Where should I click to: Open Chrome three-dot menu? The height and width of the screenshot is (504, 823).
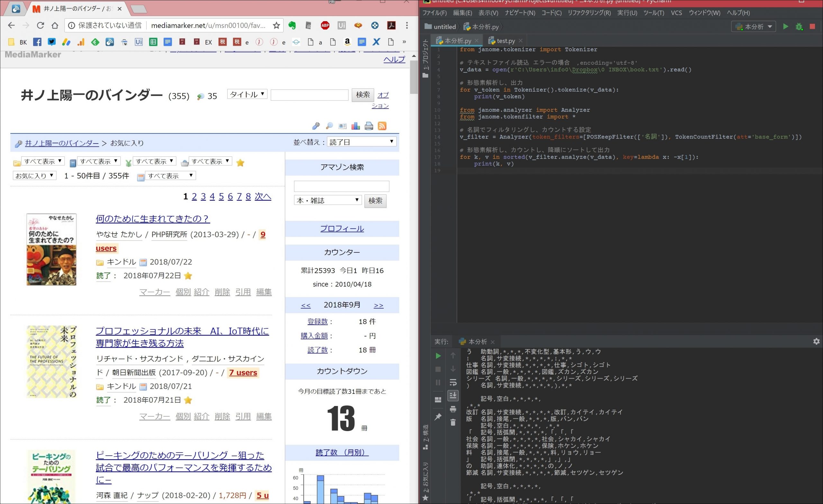coord(407,25)
